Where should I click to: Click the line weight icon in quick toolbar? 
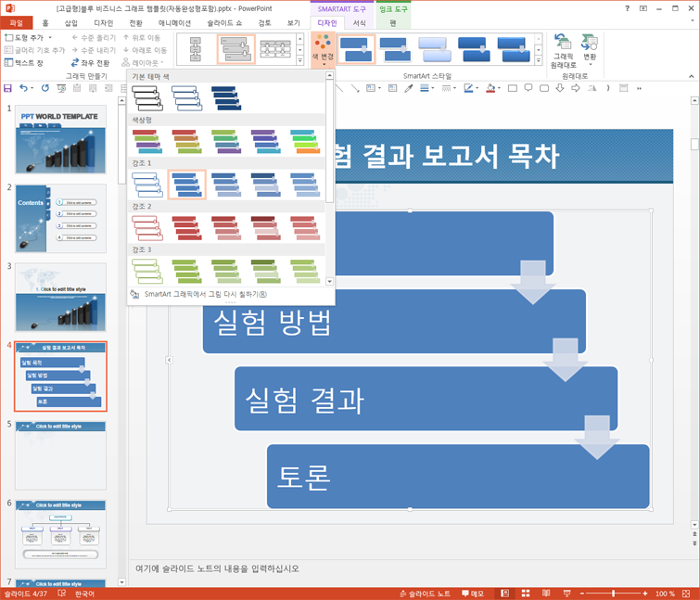(x=424, y=88)
